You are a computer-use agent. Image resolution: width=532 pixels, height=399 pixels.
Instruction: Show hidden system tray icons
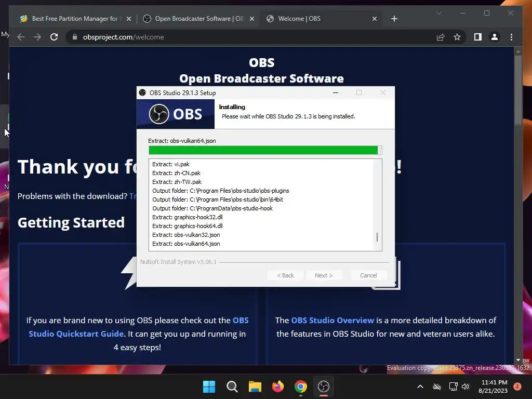click(x=420, y=387)
